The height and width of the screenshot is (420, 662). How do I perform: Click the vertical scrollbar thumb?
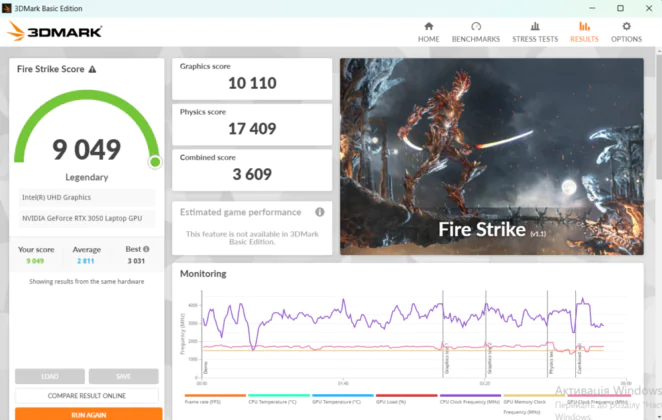tap(659, 116)
